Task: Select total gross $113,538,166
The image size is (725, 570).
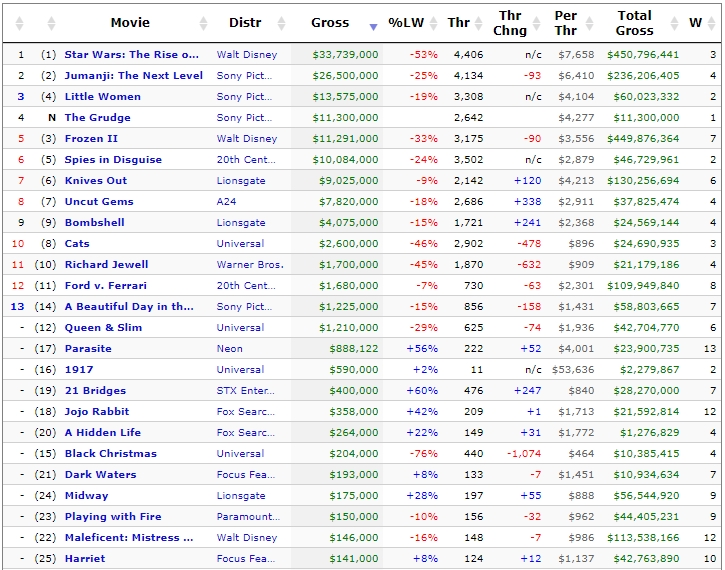Action: 643,538
